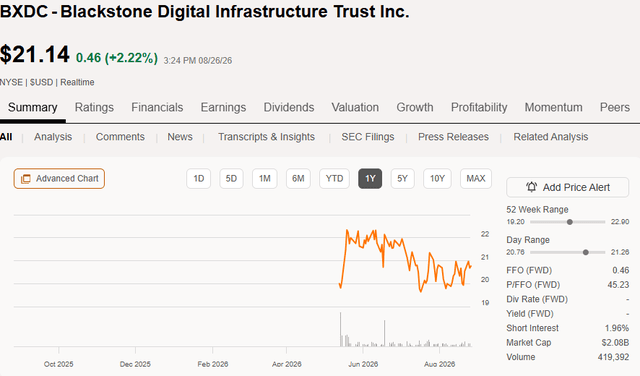
Task: Click the Div Rate (FWD) label
Action: point(537,299)
